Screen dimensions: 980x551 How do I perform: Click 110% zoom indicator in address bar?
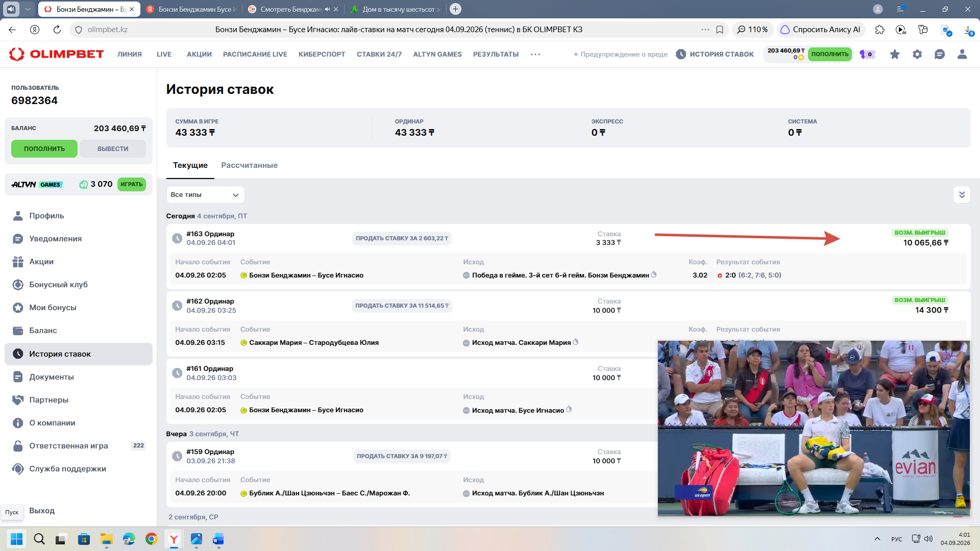(x=752, y=30)
